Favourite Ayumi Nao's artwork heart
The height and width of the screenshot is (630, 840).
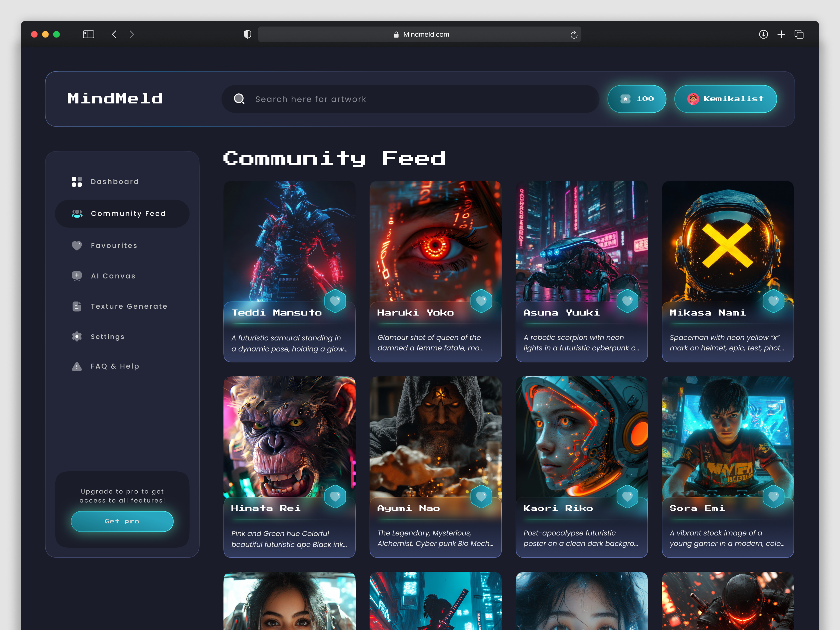(x=481, y=496)
